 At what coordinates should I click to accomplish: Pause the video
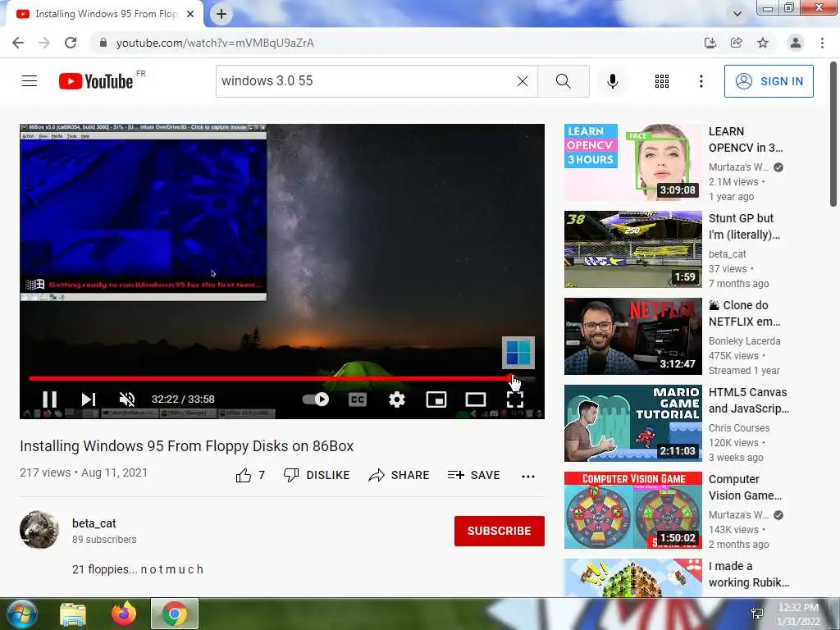pos(50,399)
